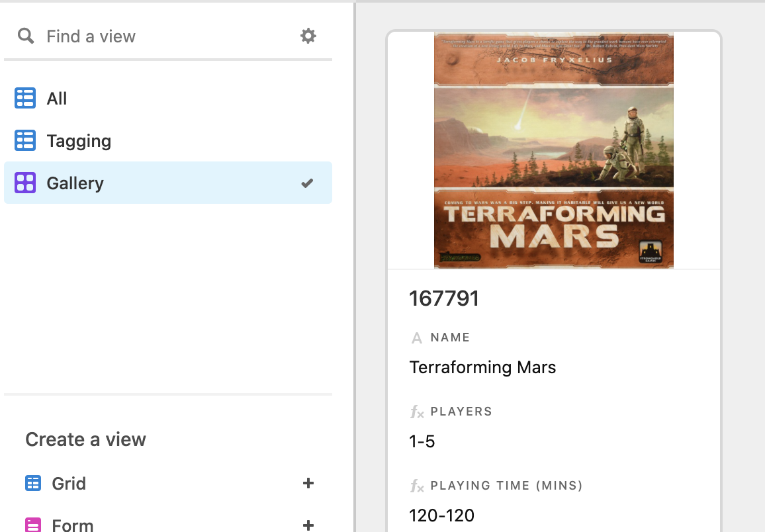765x532 pixels.
Task: Switch to the Tagging view
Action: click(x=79, y=141)
